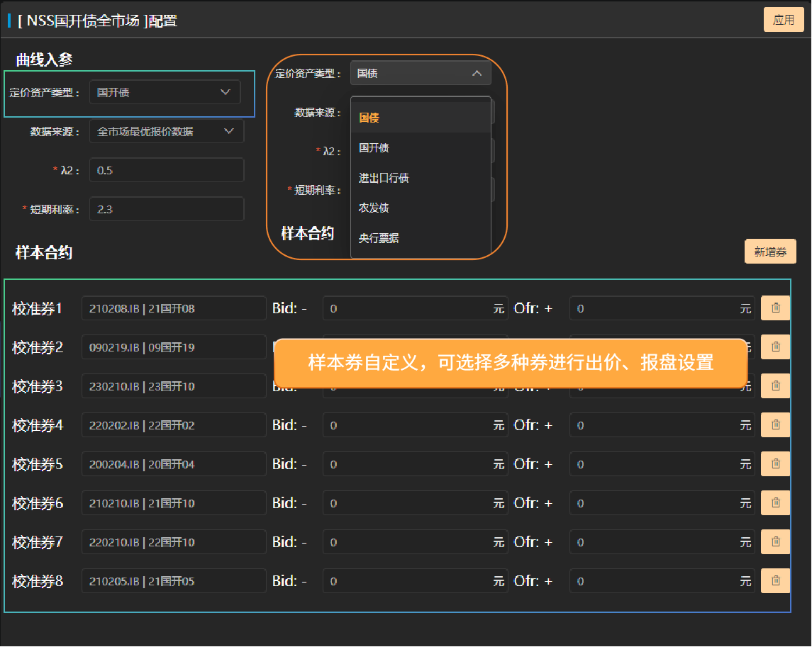This screenshot has height=647, width=812.
Task: Delete 校准券1 row with trash icon
Action: pyautogui.click(x=775, y=308)
